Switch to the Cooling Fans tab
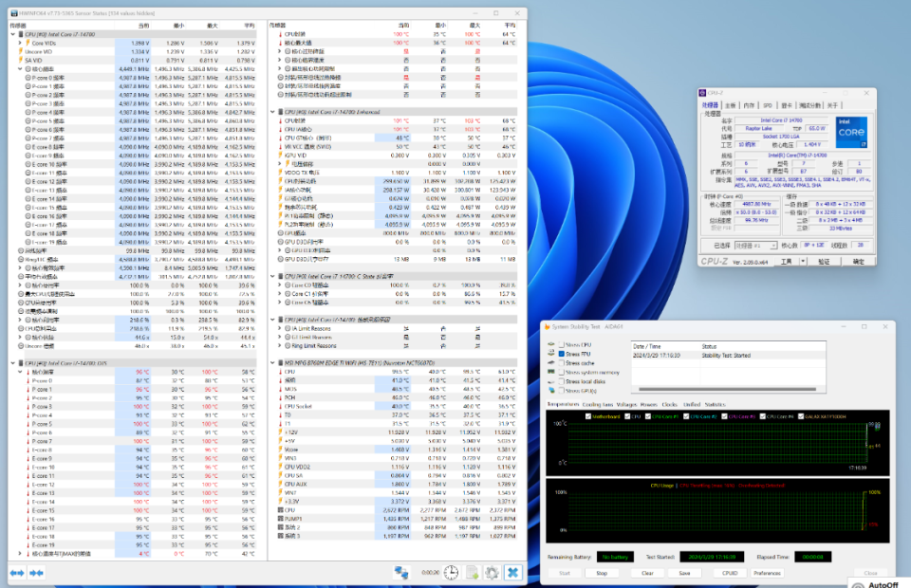 pyautogui.click(x=598, y=404)
